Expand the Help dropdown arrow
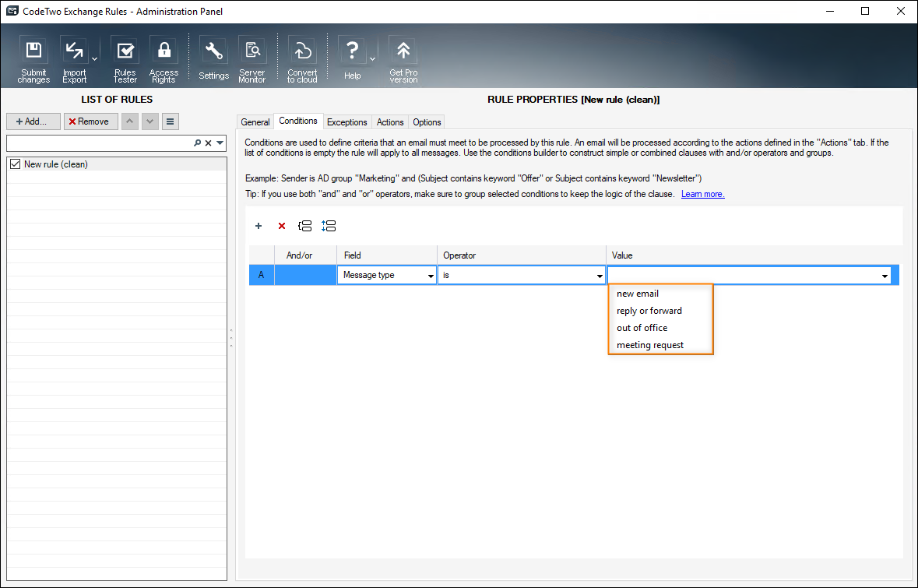Image resolution: width=918 pixels, height=588 pixels. point(372,59)
